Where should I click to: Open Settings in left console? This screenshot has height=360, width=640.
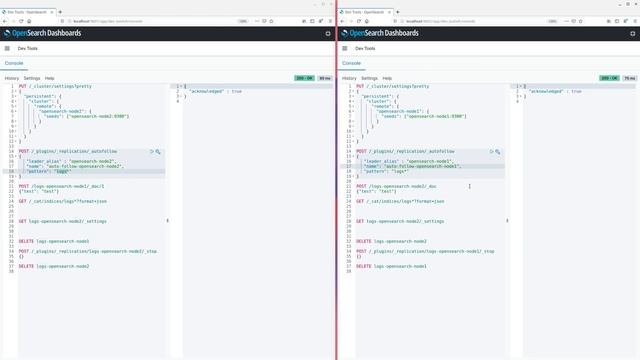(32, 78)
